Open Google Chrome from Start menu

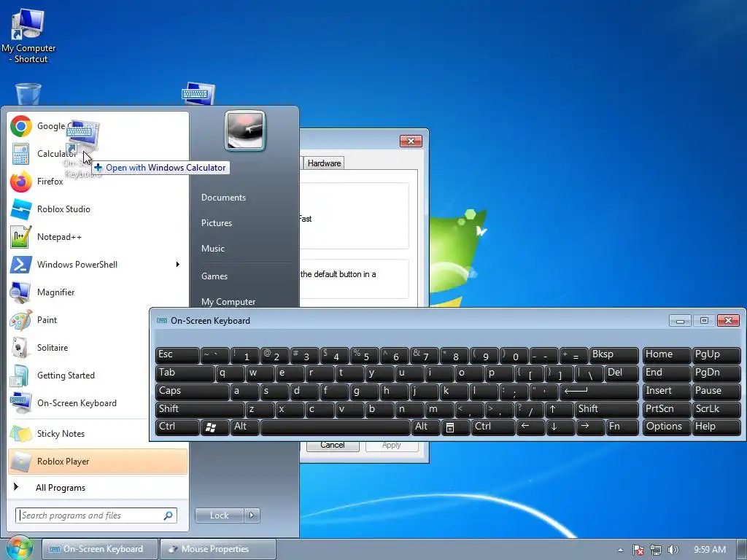tap(98, 126)
